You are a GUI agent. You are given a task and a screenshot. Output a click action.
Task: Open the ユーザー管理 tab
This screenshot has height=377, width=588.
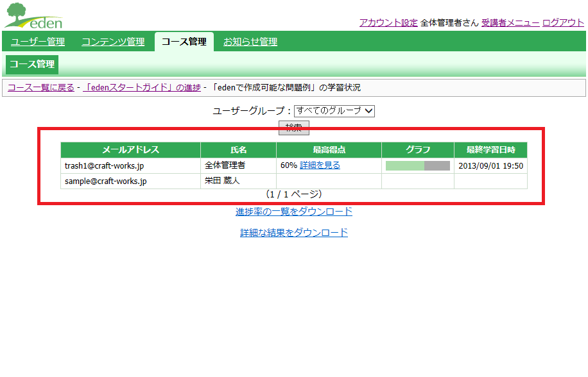(38, 42)
